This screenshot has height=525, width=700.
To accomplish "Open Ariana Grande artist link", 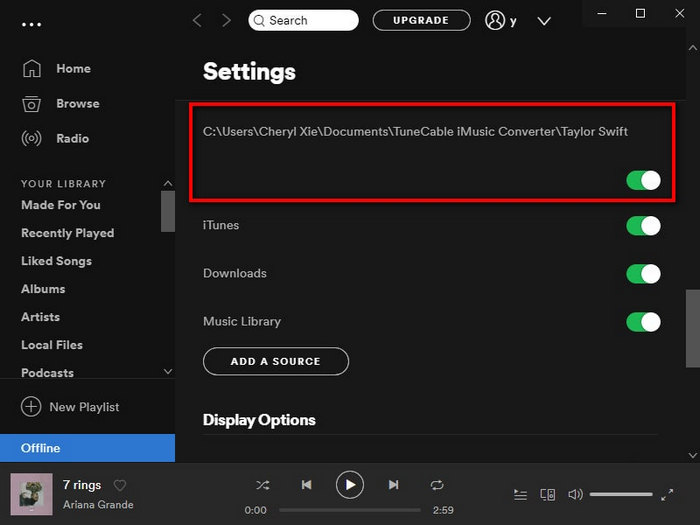I will click(x=98, y=504).
